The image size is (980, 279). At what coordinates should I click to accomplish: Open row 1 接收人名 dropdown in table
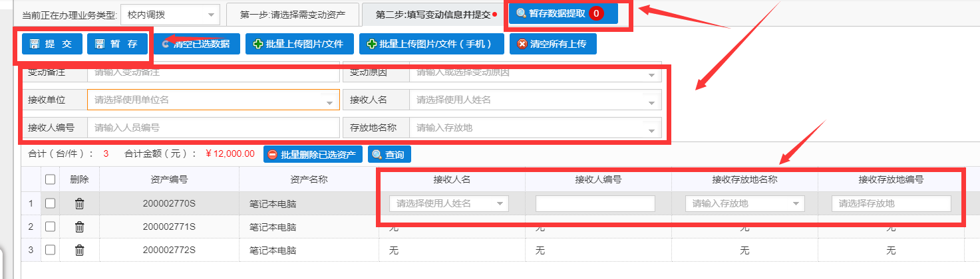pos(449,204)
